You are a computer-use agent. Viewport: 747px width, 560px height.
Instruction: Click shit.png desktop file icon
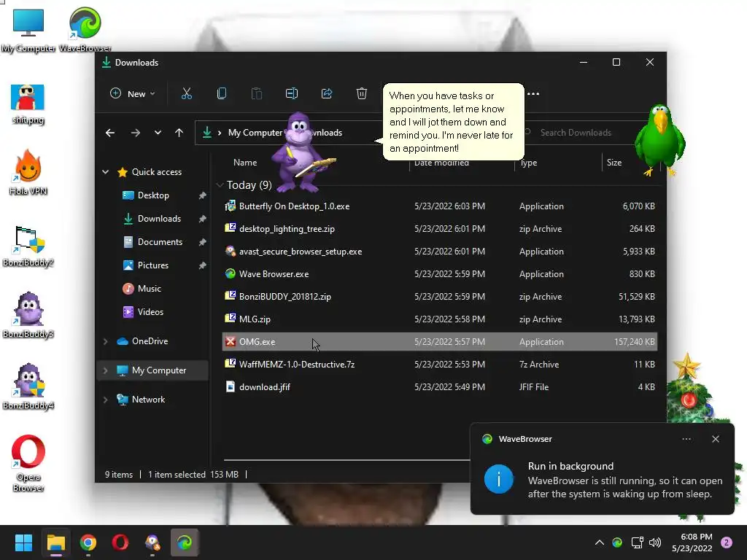point(28,104)
